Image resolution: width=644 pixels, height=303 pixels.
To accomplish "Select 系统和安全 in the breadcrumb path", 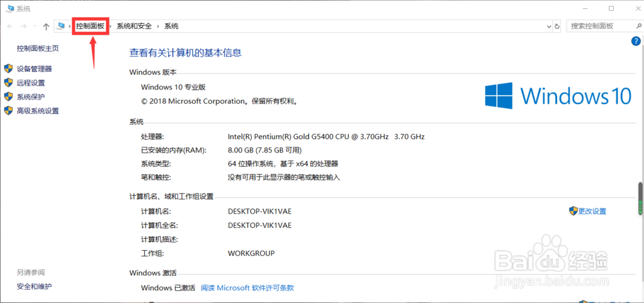I will (x=134, y=26).
